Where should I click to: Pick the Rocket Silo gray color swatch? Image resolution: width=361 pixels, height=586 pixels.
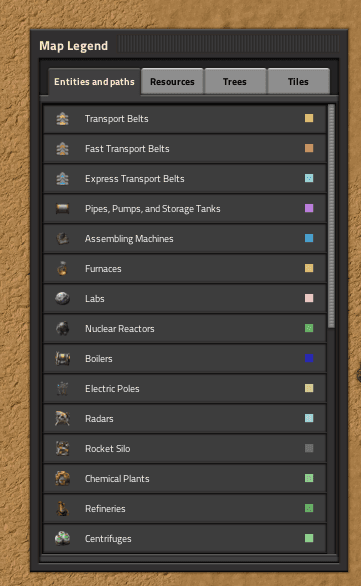tap(309, 448)
